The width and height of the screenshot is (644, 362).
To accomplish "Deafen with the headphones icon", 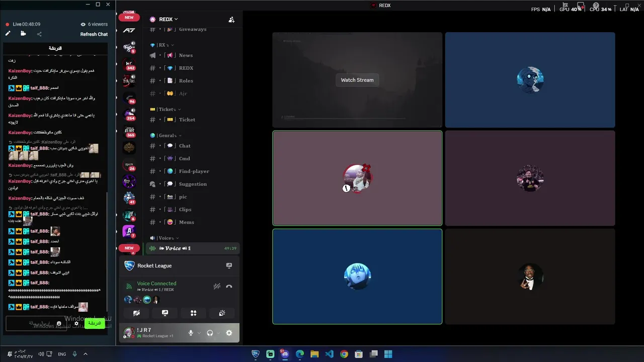I will [x=210, y=333].
